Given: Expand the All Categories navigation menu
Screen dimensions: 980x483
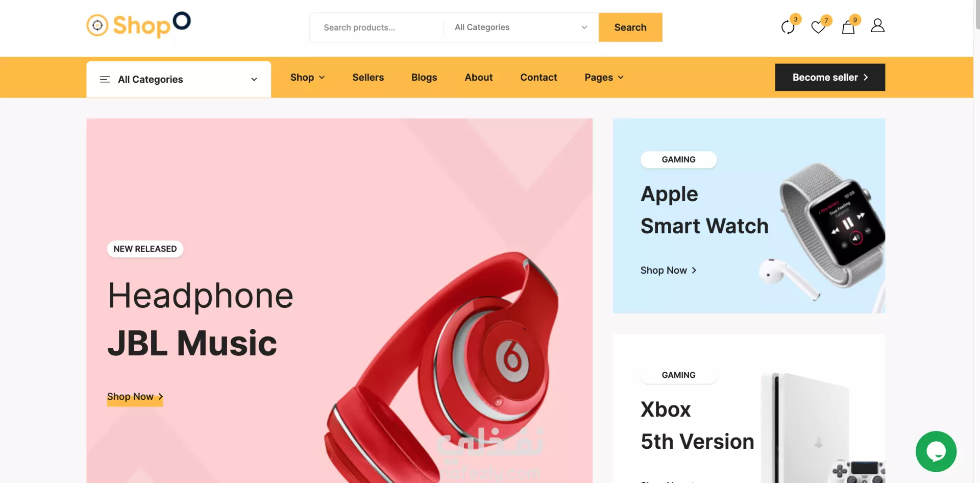Looking at the screenshot, I should coord(179,79).
